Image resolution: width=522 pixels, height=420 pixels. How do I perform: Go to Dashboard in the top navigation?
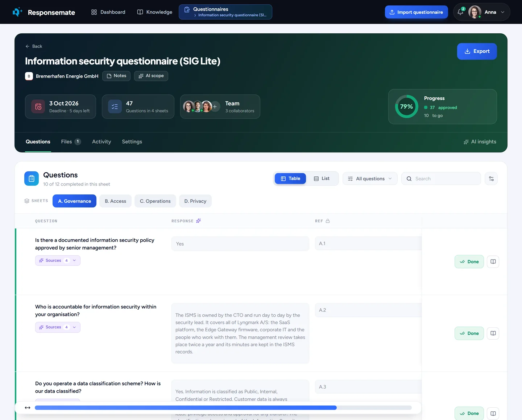coord(108,12)
